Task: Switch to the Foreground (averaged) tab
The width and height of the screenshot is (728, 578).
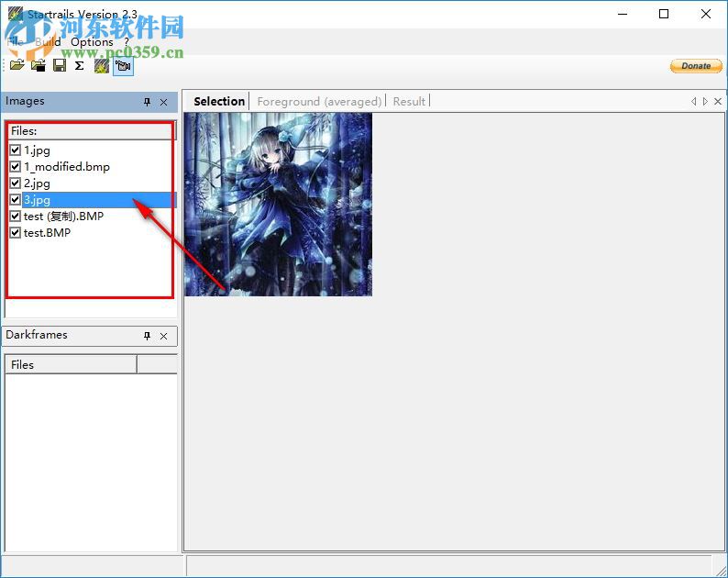Action: click(319, 101)
